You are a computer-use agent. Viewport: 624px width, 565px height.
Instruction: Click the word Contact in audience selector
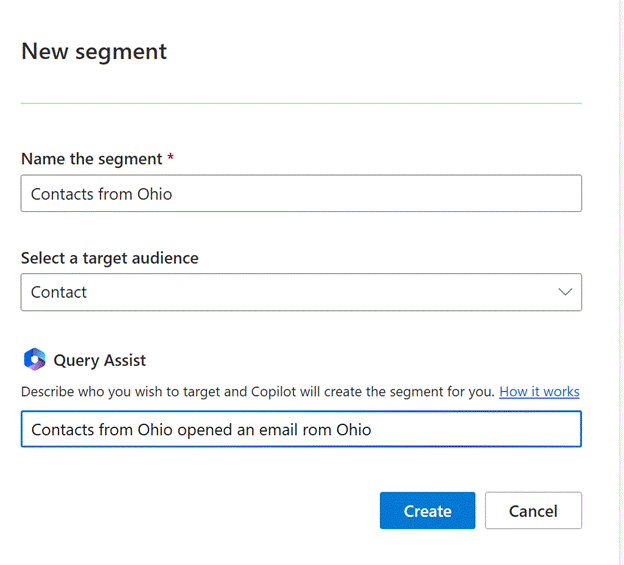[59, 292]
